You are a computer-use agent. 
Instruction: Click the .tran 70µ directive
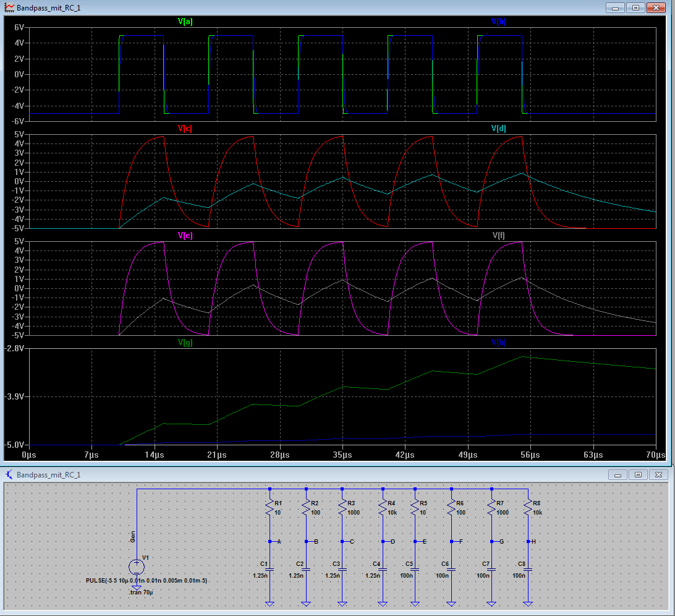[x=140, y=592]
